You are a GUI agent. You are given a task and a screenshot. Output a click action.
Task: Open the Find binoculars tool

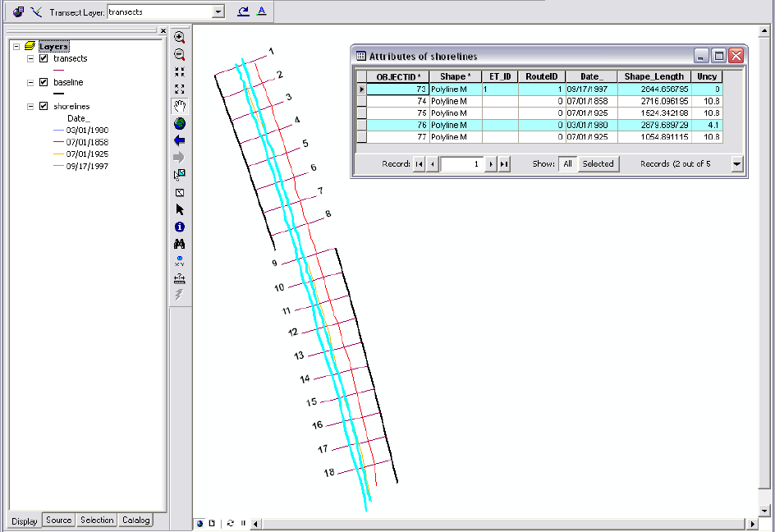click(180, 244)
